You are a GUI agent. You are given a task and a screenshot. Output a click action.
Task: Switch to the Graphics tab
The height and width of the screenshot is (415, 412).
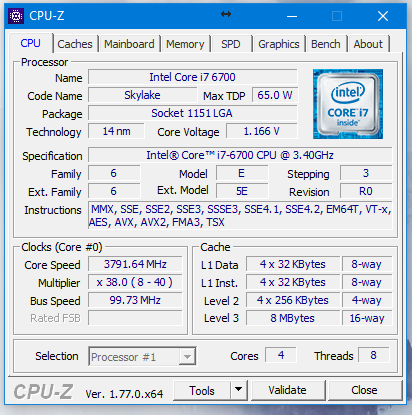pyautogui.click(x=279, y=44)
